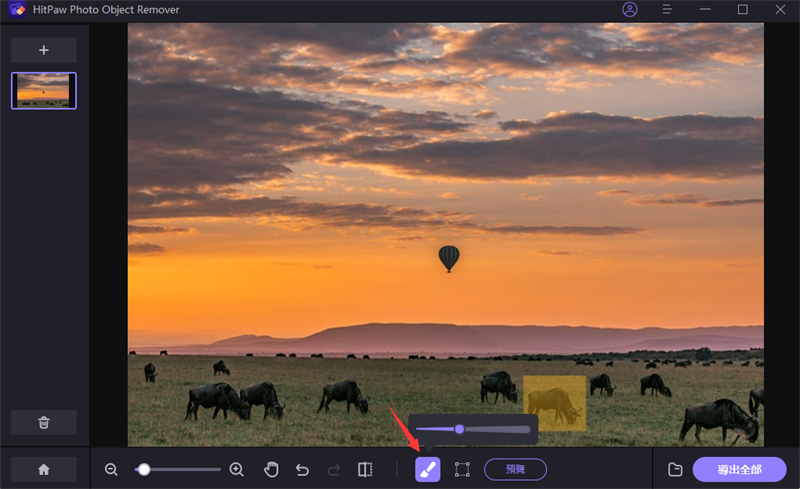
Task: Go to home screen icon
Action: (x=44, y=470)
